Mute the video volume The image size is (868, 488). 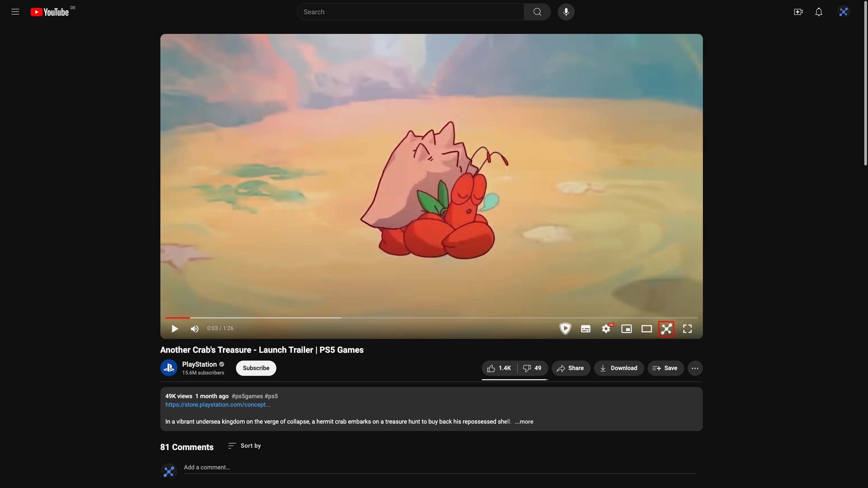[195, 329]
